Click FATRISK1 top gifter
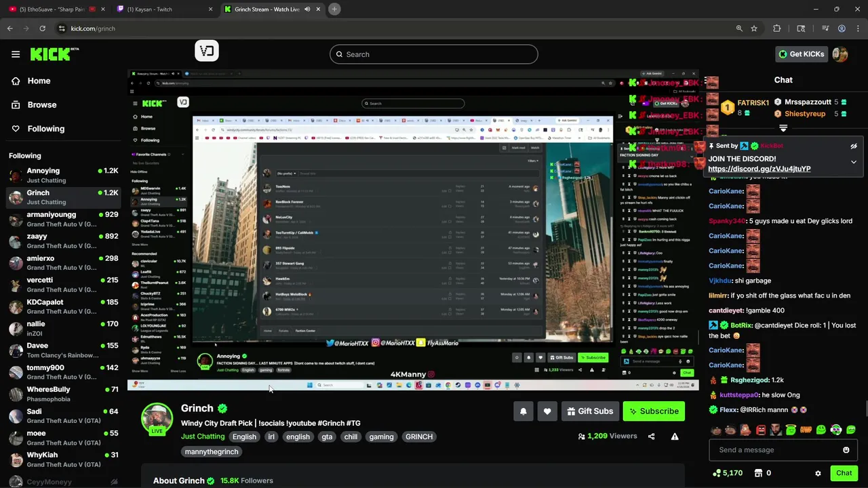Screen dimensions: 868x488 pos(745,107)
